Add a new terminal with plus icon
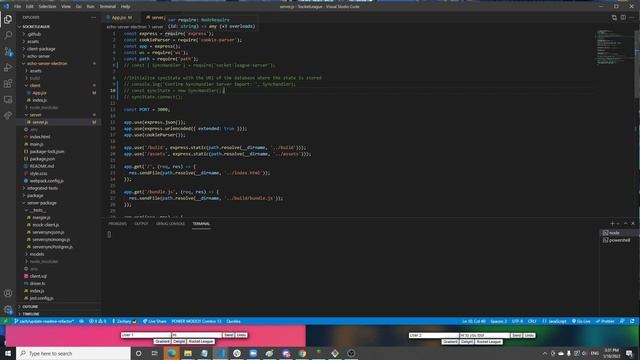The height and width of the screenshot is (360, 640). pyautogui.click(x=612, y=224)
